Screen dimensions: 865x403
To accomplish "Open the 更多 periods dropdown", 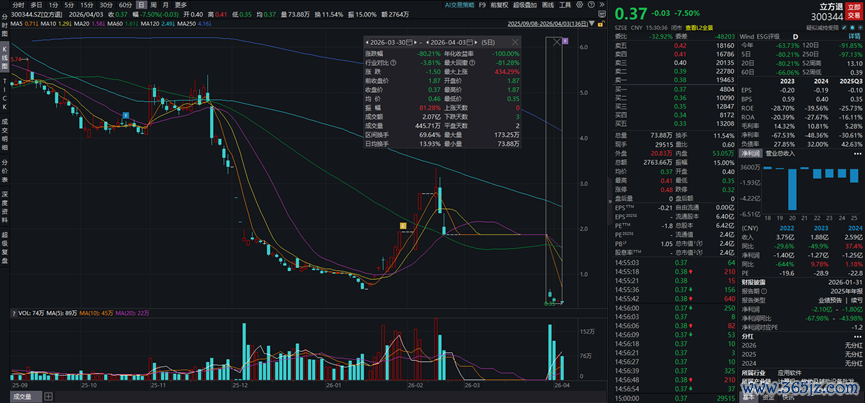I will (x=179, y=4).
